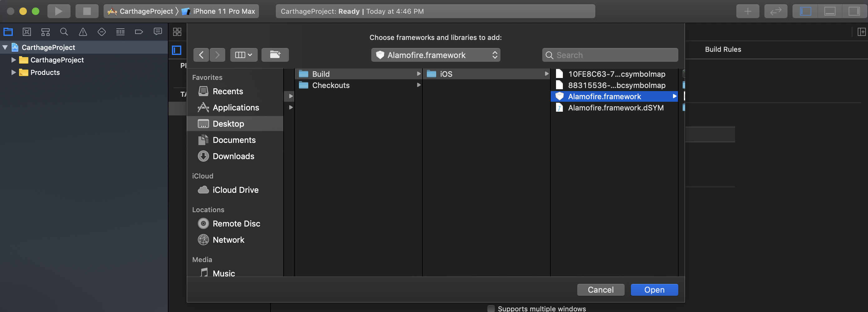Open the Test navigator diamond icon
The image size is (868, 312).
coord(101,32)
